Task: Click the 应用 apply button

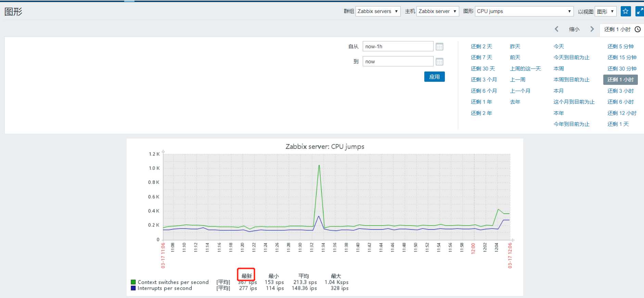Action: [x=435, y=77]
